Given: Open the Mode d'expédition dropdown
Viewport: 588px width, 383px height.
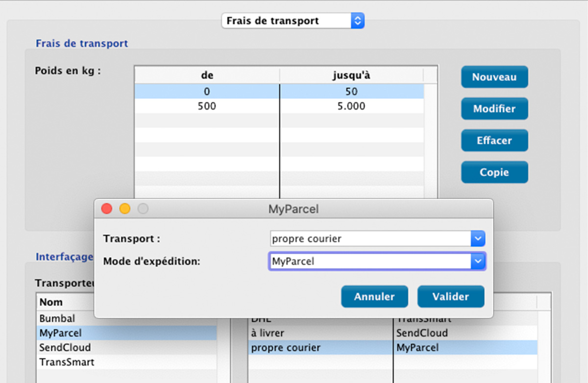Looking at the screenshot, I should pyautogui.click(x=477, y=261).
